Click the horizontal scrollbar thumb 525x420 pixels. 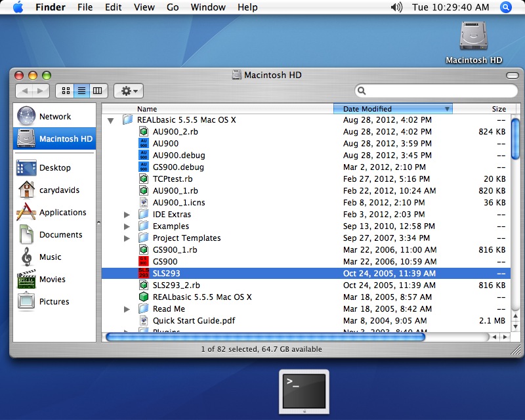pos(265,337)
